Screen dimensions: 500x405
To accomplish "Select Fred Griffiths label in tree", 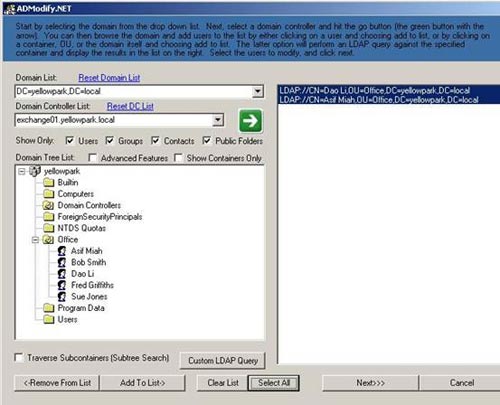I will click(92, 285).
